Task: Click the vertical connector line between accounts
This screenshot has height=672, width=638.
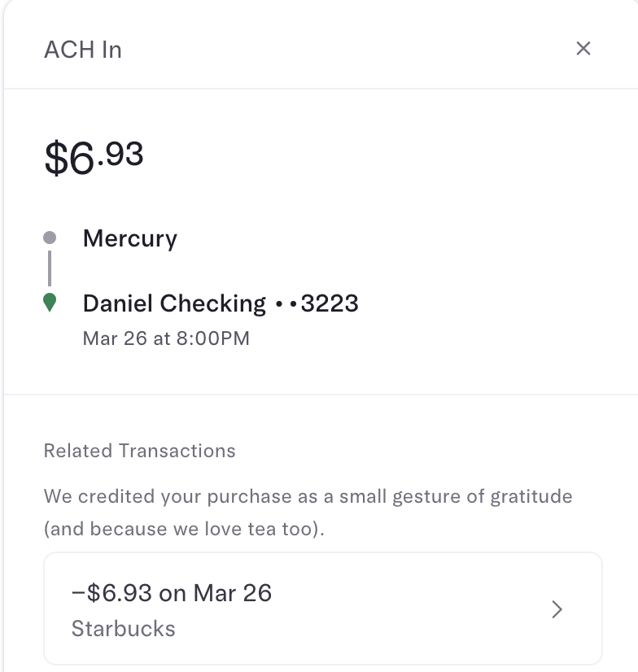Action: coord(50,268)
